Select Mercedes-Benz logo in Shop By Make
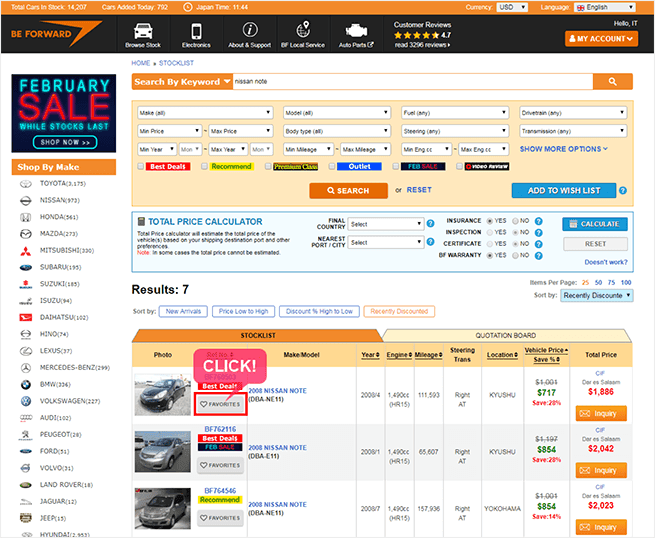655x538 pixels. pyautogui.click(x=26, y=368)
